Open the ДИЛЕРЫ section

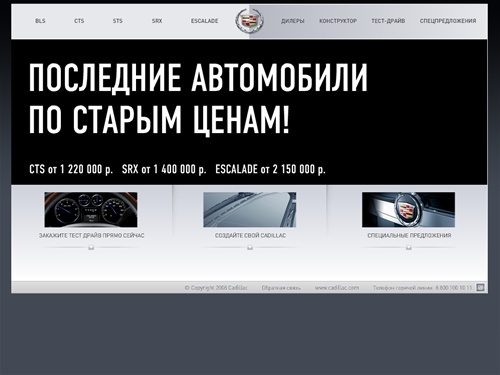click(293, 21)
